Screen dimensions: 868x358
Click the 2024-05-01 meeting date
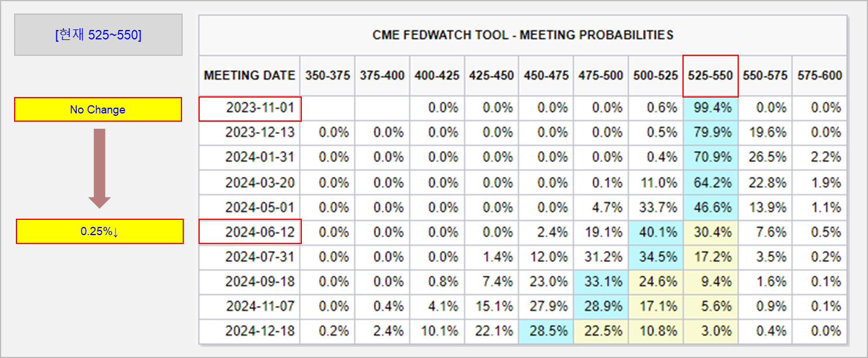point(250,208)
